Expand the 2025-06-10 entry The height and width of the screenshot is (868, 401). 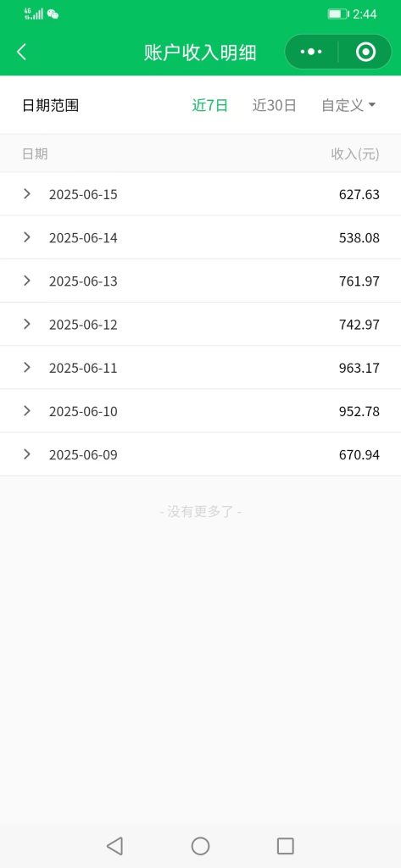coord(200,411)
